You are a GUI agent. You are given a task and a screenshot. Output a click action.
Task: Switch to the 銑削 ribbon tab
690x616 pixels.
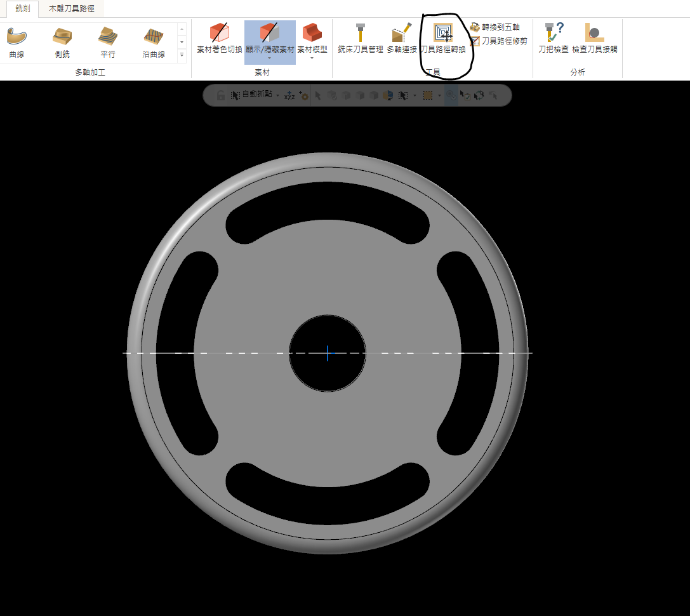(x=22, y=8)
